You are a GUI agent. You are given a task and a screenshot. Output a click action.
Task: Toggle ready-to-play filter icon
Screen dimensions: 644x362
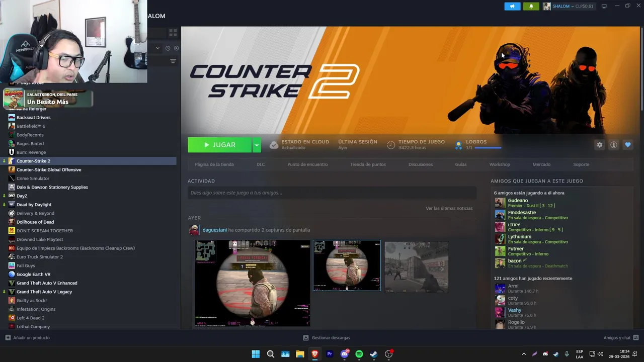176,48
